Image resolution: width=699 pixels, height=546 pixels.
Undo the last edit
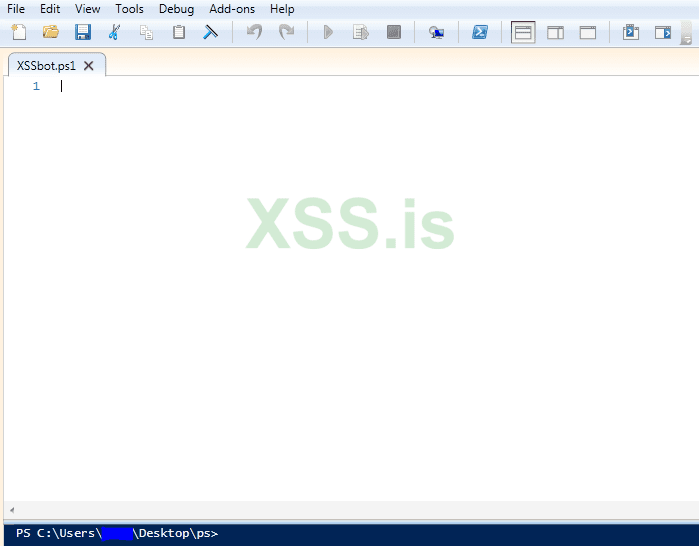pos(255,32)
